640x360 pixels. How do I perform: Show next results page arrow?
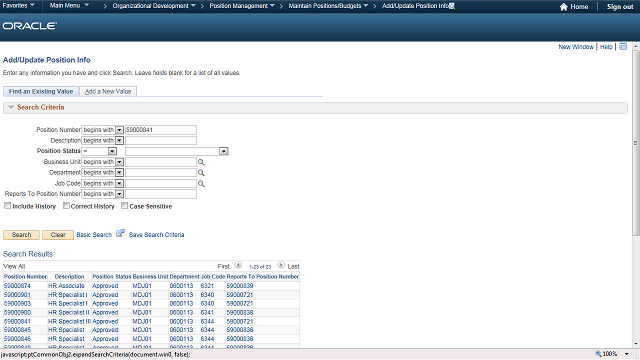coord(281,265)
